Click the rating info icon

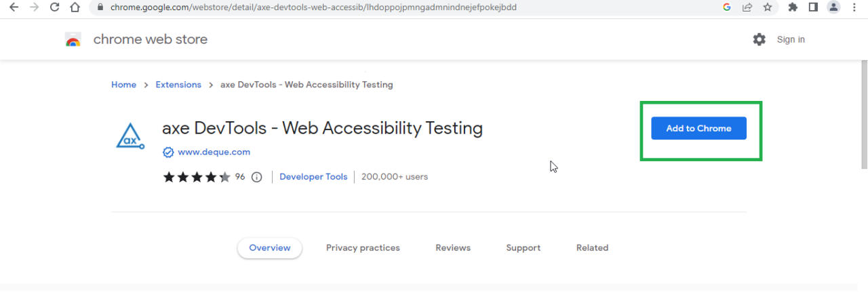point(256,177)
